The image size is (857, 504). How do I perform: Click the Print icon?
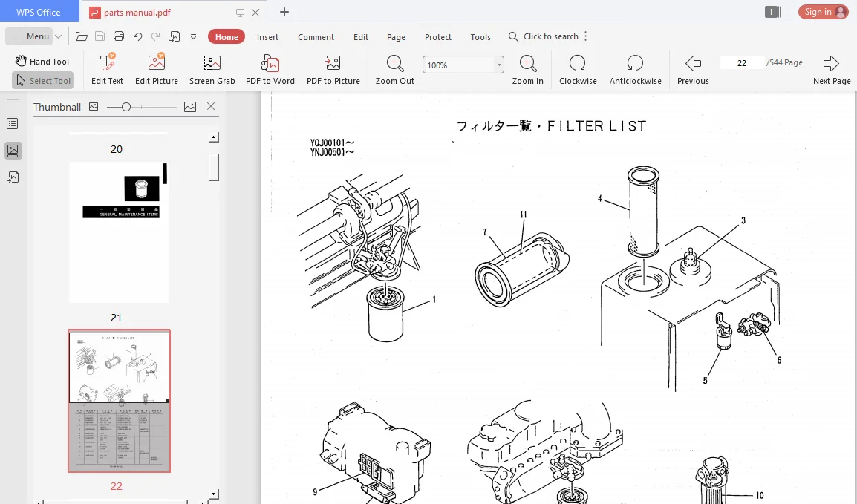tap(119, 36)
